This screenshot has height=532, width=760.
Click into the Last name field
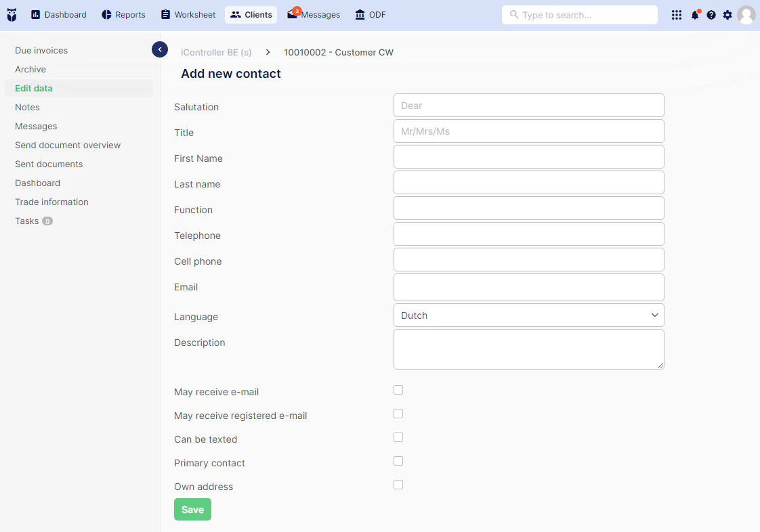click(529, 183)
